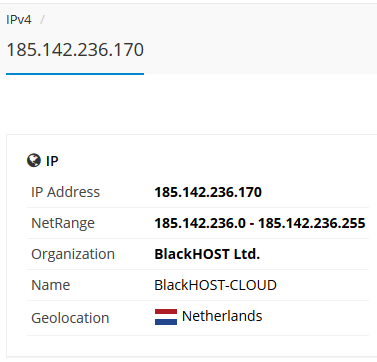Open the IPv4 breadcrumb link
This screenshot has width=377, height=362.
(x=19, y=20)
